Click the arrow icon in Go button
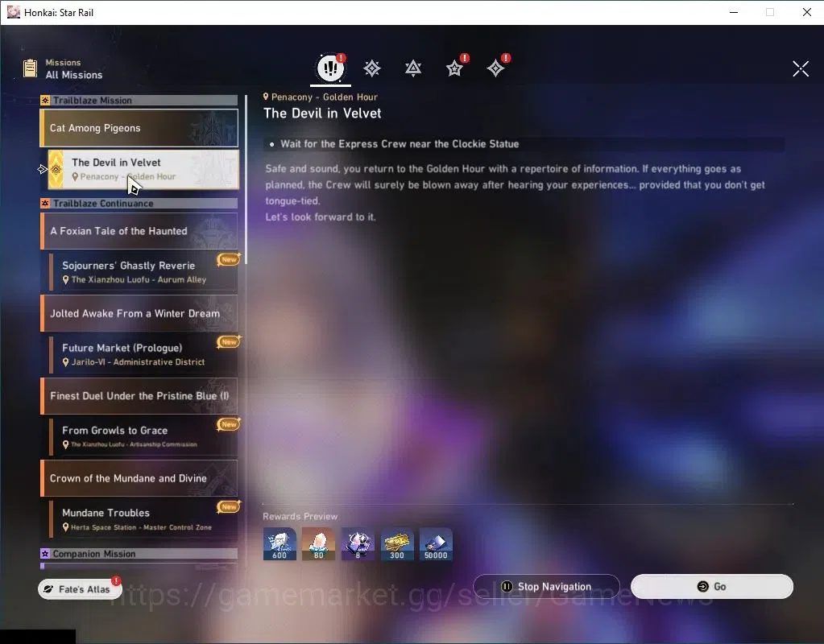The height and width of the screenshot is (644, 824). click(x=702, y=587)
